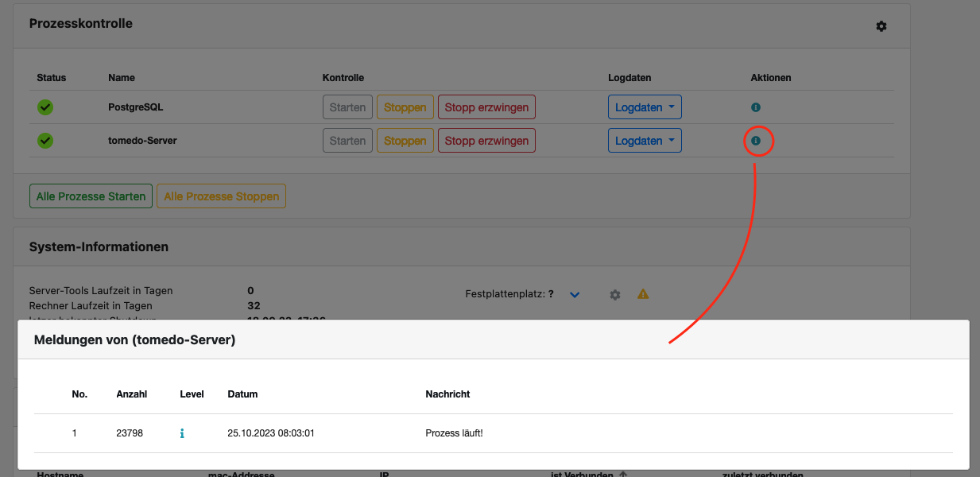Click Starten button for tomedo-Server
The height and width of the screenshot is (477, 980).
pos(347,141)
